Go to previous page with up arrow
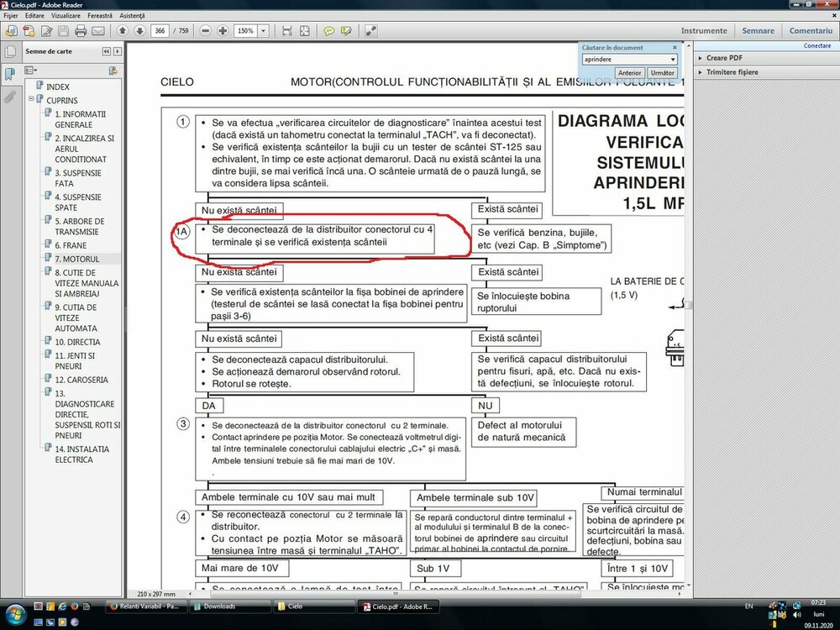The width and height of the screenshot is (840, 630). (x=122, y=31)
